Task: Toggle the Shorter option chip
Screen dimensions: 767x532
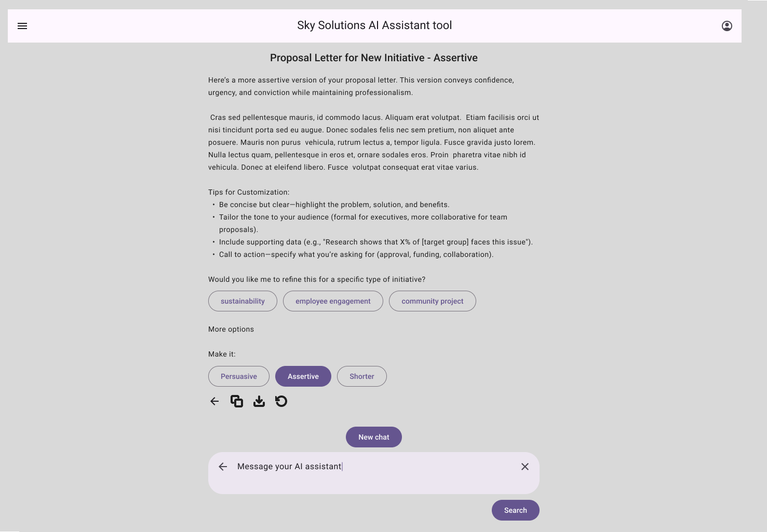Action: tap(362, 376)
